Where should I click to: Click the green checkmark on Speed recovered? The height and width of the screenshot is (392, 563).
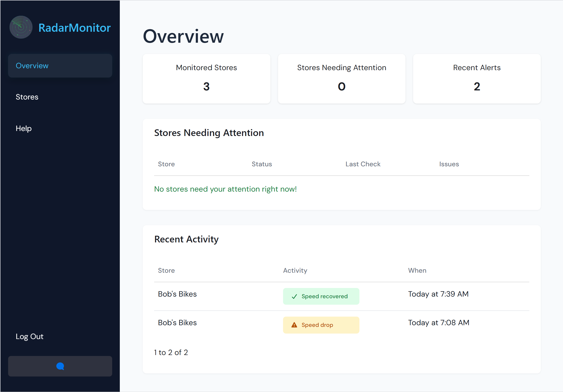[x=294, y=296]
